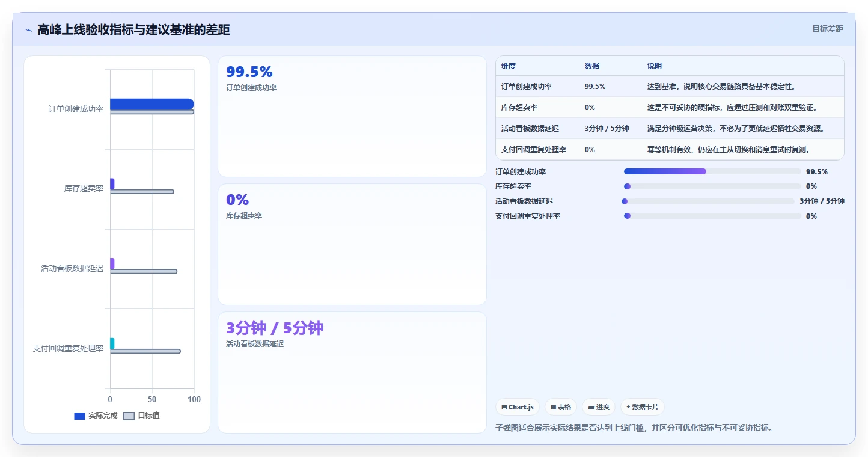This screenshot has height=457, width=868.
Task: Select the 表格 tag chip
Action: pos(561,407)
